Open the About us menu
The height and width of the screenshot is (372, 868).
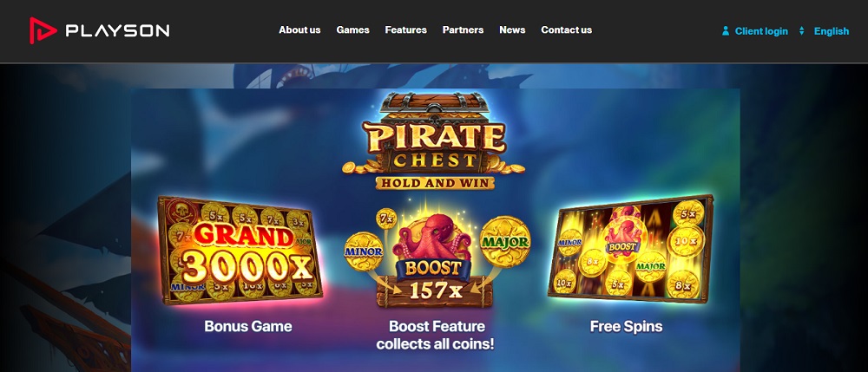coord(299,29)
